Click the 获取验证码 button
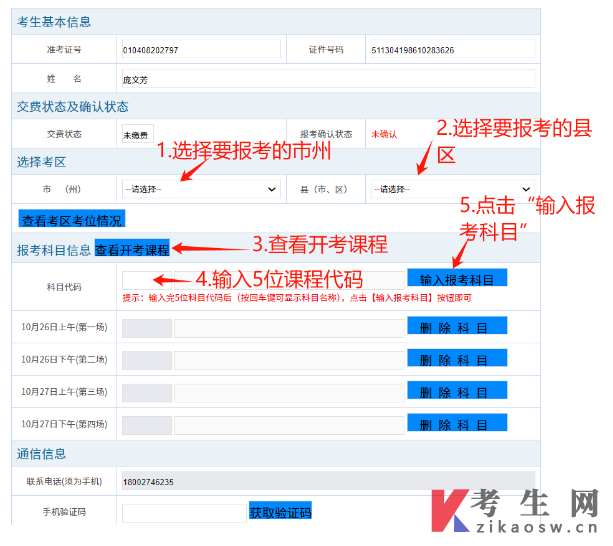613x546 pixels. 280,511
